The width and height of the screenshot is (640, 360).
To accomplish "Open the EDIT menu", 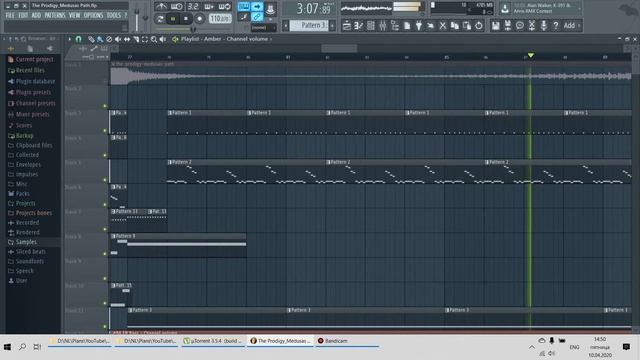I will point(23,16).
